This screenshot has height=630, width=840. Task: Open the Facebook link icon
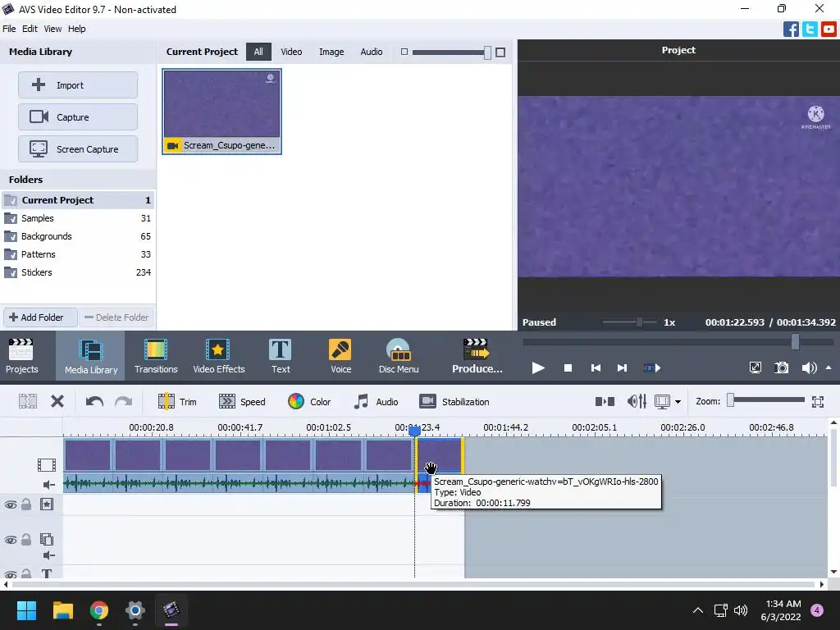791,29
